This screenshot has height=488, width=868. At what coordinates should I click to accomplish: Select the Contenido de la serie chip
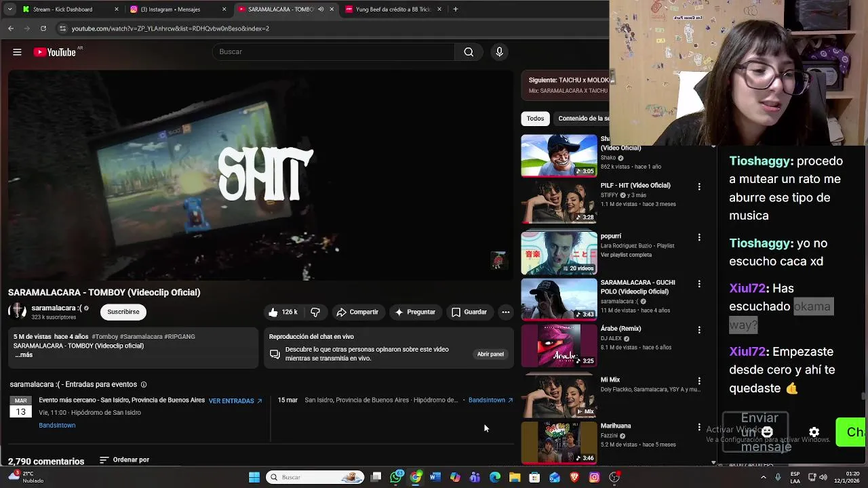[x=583, y=119]
